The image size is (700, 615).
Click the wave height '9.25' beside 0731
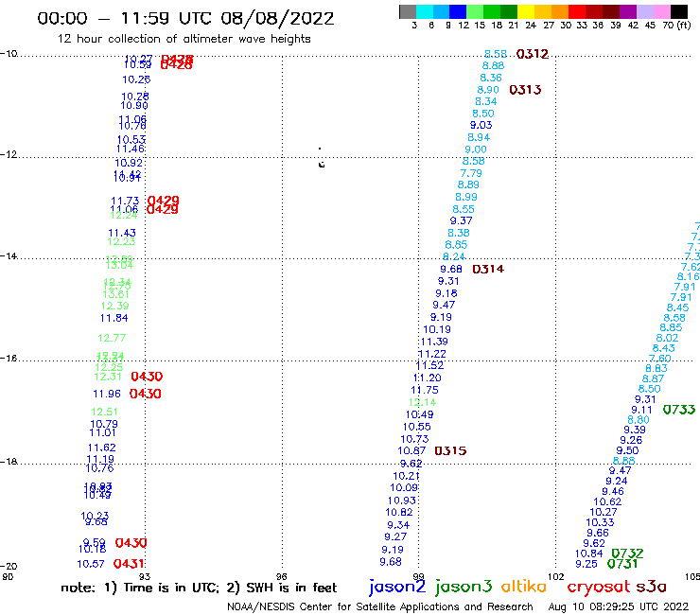click(586, 564)
